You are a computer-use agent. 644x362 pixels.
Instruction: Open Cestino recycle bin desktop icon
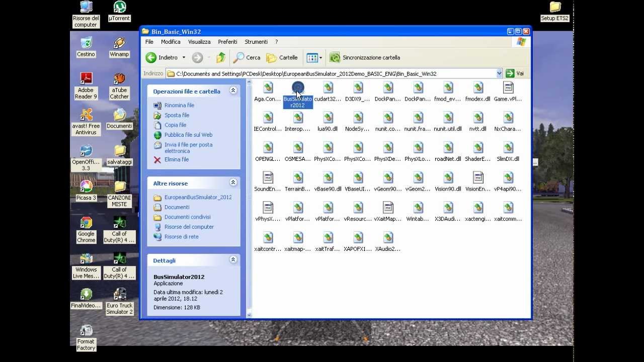coord(86,47)
